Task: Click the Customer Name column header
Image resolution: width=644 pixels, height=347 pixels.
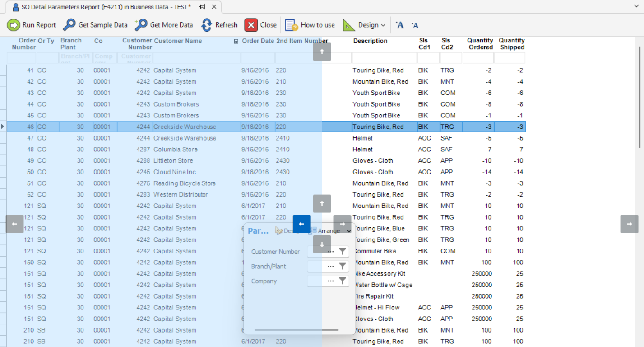Action: click(196, 41)
